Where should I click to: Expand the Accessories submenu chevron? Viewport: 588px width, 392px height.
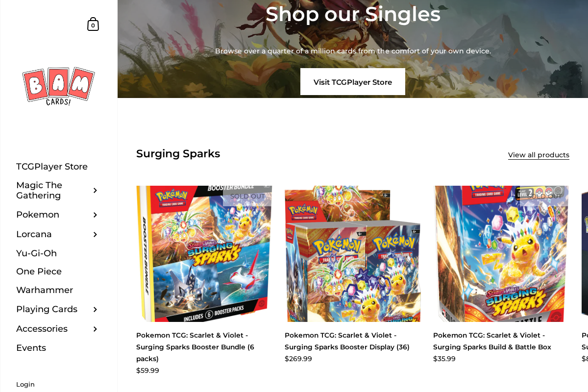click(x=96, y=329)
